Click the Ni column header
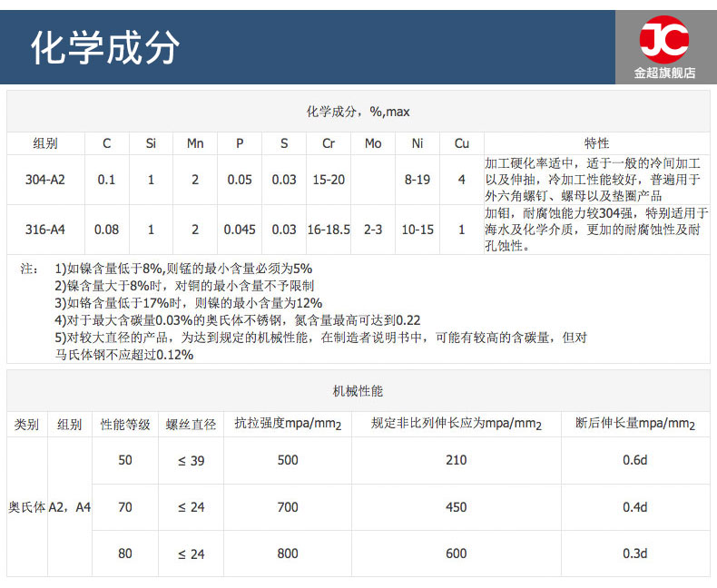 click(x=417, y=143)
